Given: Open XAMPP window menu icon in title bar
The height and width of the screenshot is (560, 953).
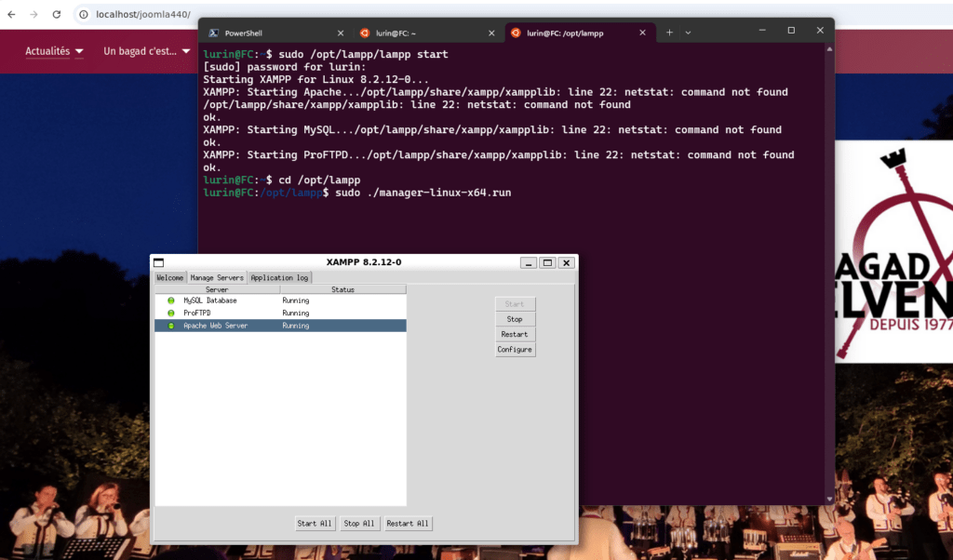Looking at the screenshot, I should pyautogui.click(x=158, y=263).
